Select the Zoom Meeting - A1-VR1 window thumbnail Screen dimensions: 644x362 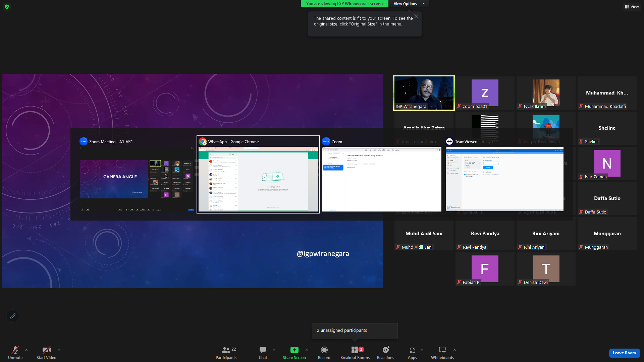point(137,179)
